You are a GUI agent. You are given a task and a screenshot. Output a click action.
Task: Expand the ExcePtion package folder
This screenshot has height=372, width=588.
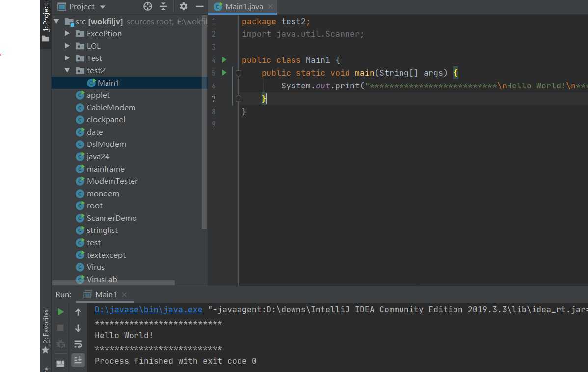point(67,33)
